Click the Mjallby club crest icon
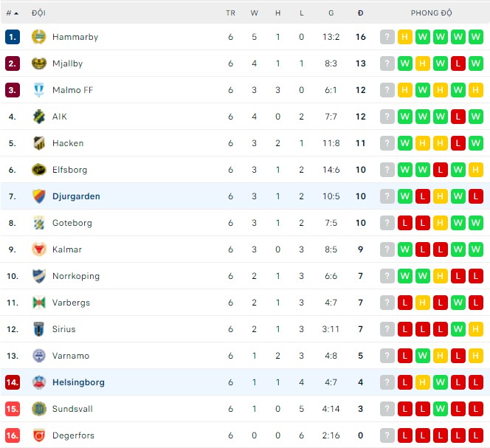 39,63
